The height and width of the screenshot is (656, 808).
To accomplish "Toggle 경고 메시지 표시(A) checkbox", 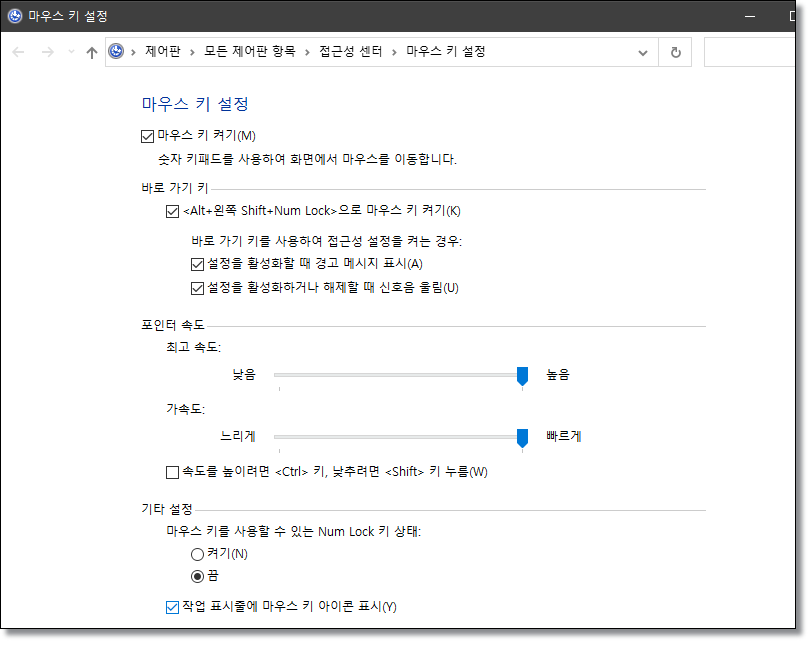I will (197, 264).
